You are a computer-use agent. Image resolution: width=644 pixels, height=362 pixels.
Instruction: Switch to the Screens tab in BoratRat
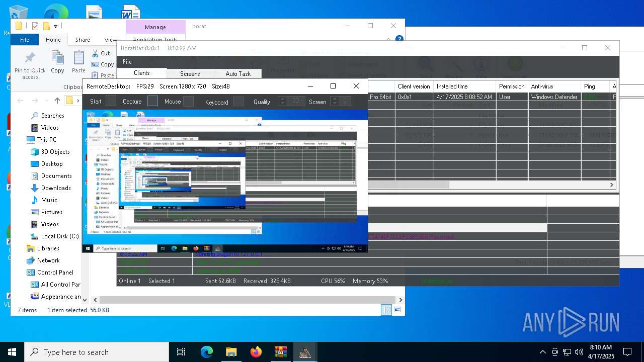[190, 73]
